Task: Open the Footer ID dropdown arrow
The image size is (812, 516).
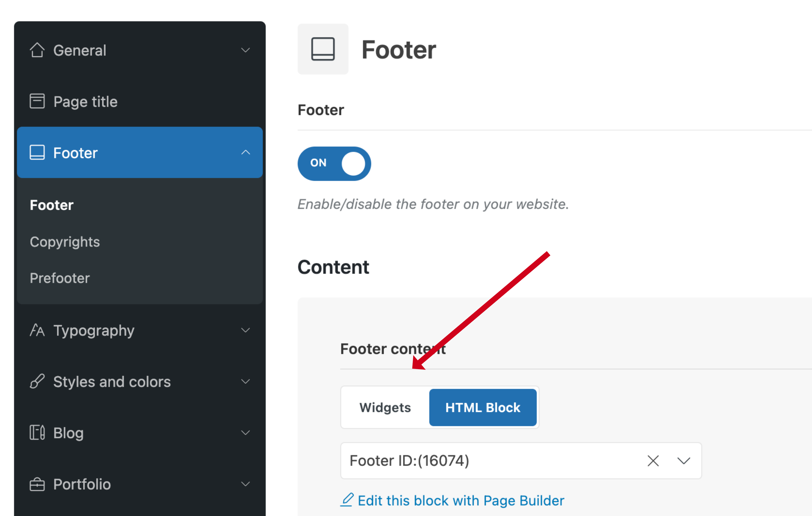Action: tap(684, 461)
